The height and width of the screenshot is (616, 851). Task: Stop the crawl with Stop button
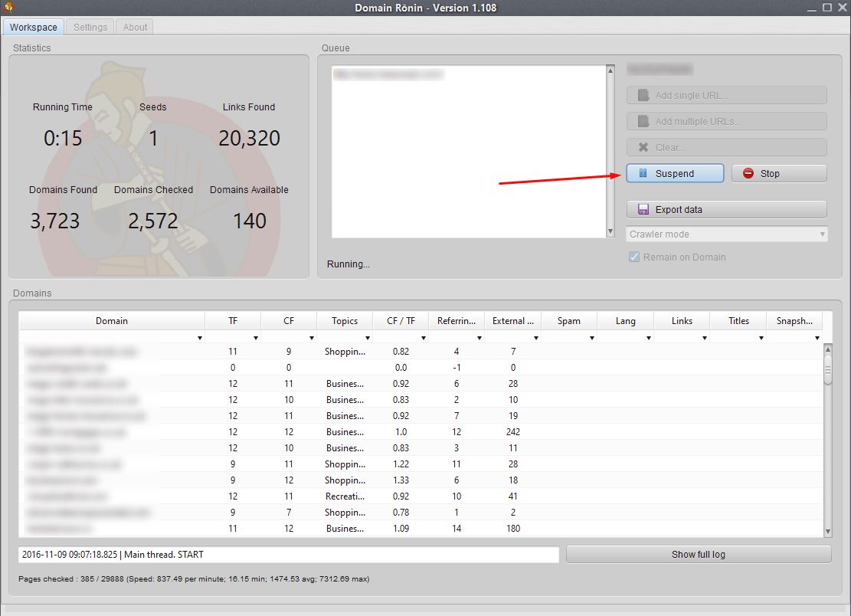(779, 173)
